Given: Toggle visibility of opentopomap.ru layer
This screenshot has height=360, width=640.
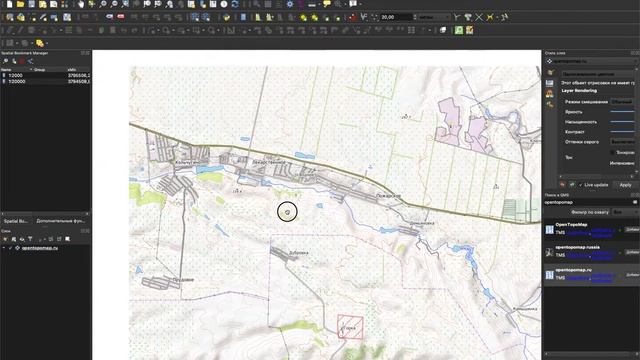Looking at the screenshot, I should tap(10, 248).
